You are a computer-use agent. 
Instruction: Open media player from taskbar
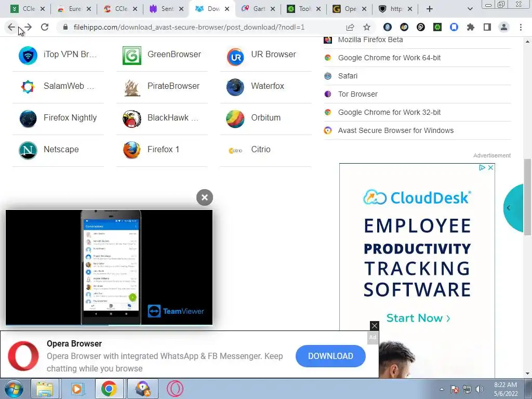77,389
